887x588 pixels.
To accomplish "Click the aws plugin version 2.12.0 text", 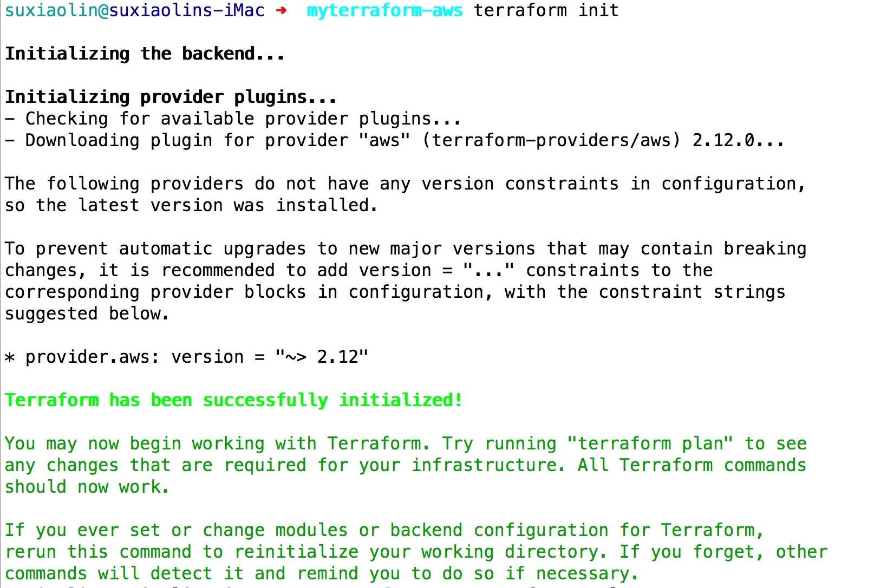I will (x=738, y=140).
